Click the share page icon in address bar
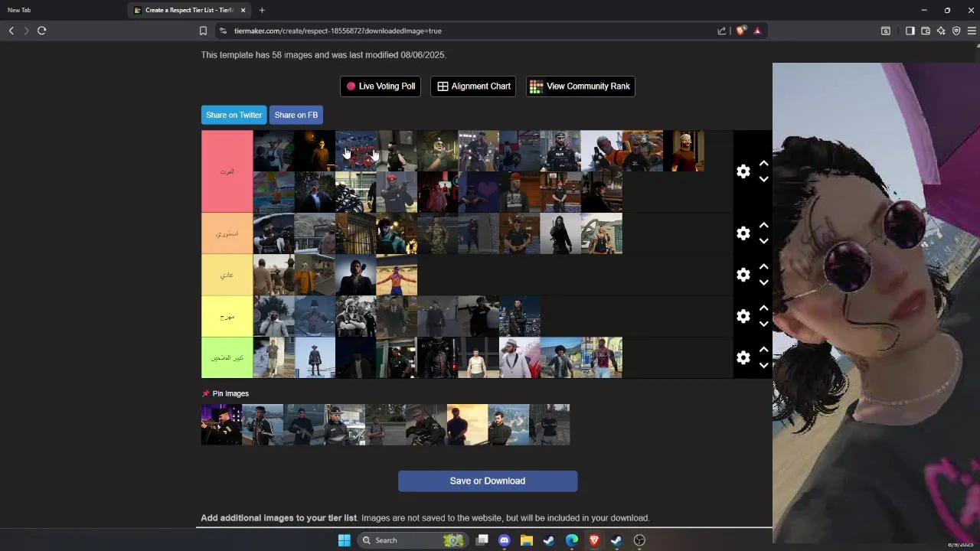The image size is (980, 551). tap(721, 31)
